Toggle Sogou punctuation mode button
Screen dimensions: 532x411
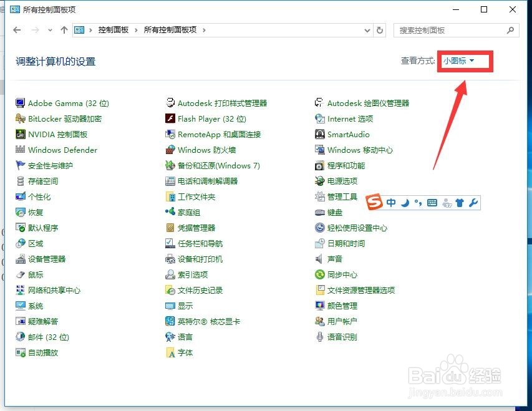coord(418,203)
